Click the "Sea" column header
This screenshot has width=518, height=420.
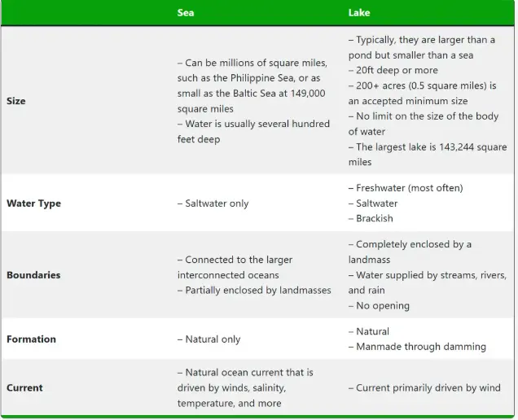186,13
